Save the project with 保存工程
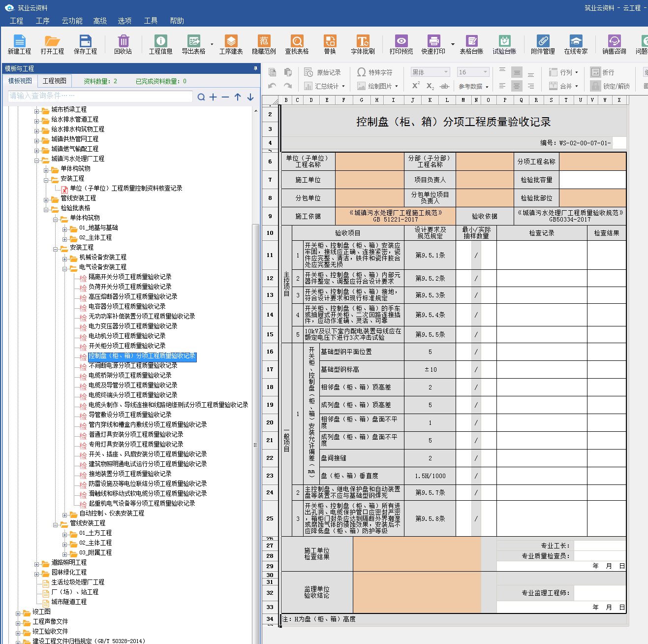 coord(85,44)
